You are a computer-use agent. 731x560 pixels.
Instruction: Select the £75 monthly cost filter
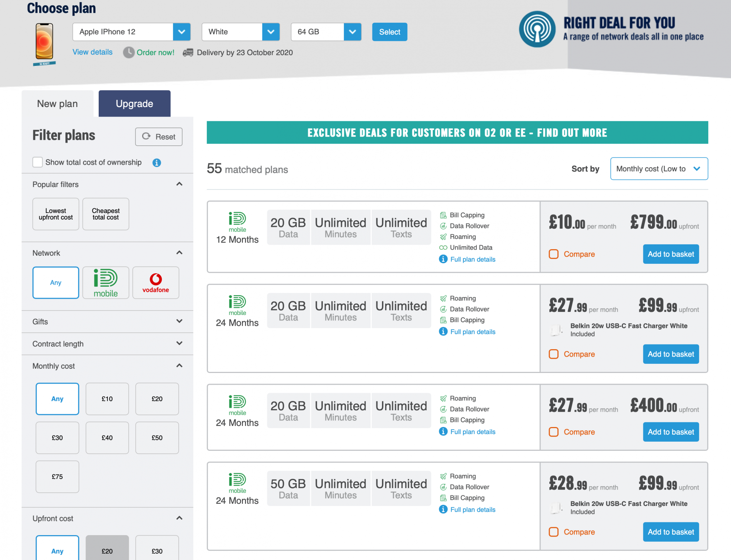[x=57, y=477]
